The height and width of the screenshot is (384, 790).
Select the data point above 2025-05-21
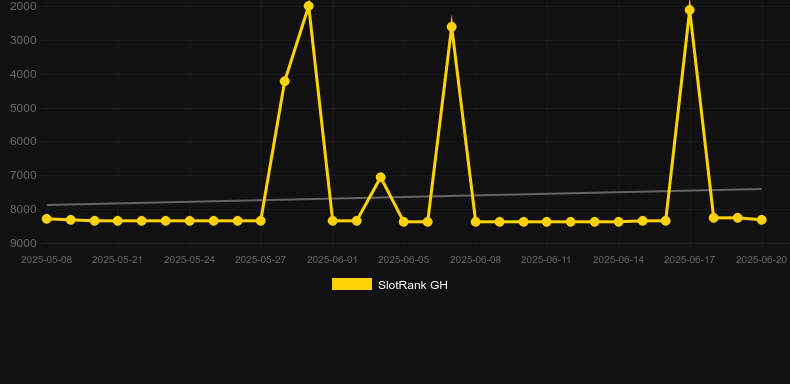[x=117, y=221]
